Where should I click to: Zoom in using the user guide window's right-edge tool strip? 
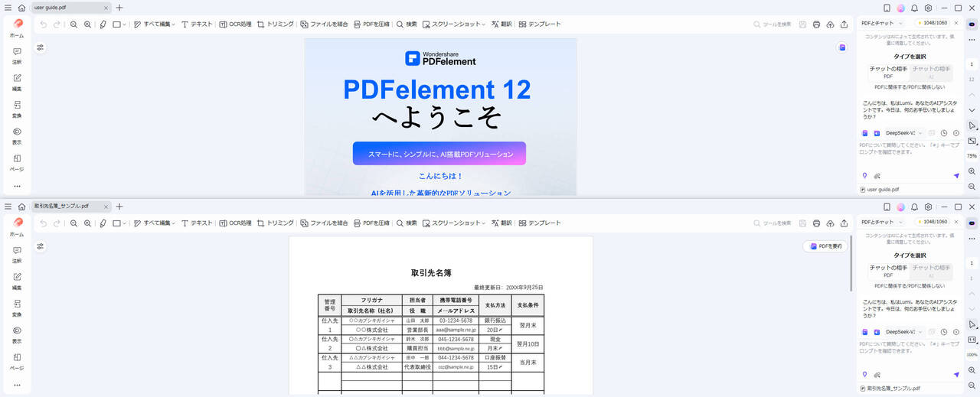972,172
